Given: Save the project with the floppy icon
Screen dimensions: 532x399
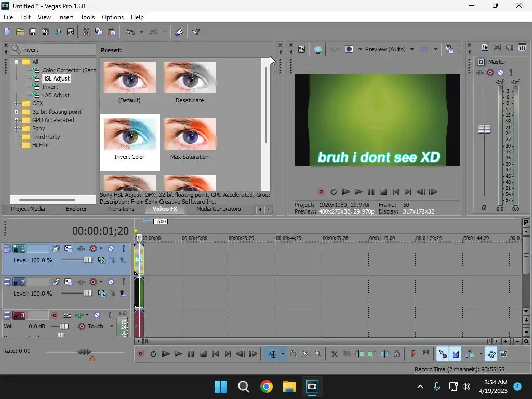Looking at the screenshot, I should coord(33,32).
